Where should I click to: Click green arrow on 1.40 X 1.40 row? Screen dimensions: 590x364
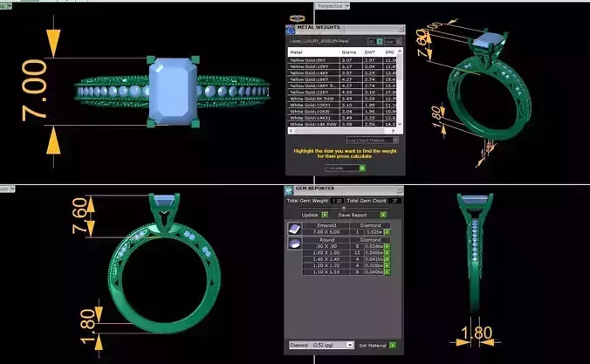[x=387, y=259]
